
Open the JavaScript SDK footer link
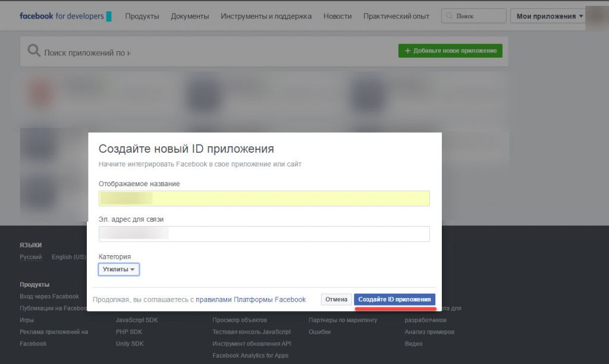(x=137, y=320)
